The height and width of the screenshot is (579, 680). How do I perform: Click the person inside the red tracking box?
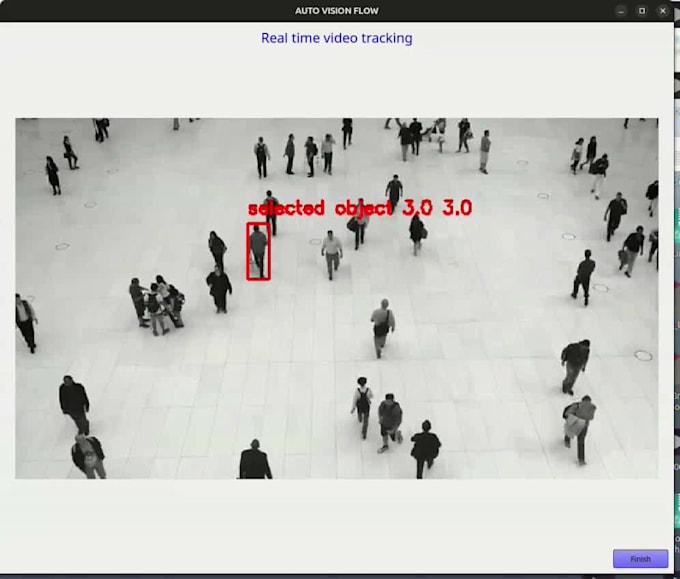[258, 252]
